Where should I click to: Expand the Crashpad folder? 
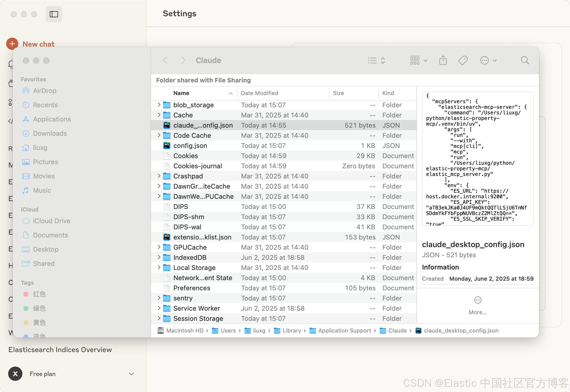[159, 176]
